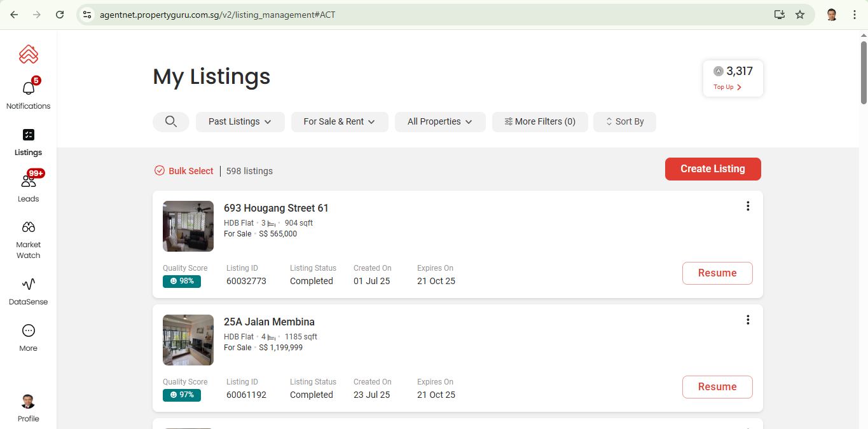Click the More ellipsis sidebar icon
This screenshot has height=429, width=868.
(x=29, y=331)
